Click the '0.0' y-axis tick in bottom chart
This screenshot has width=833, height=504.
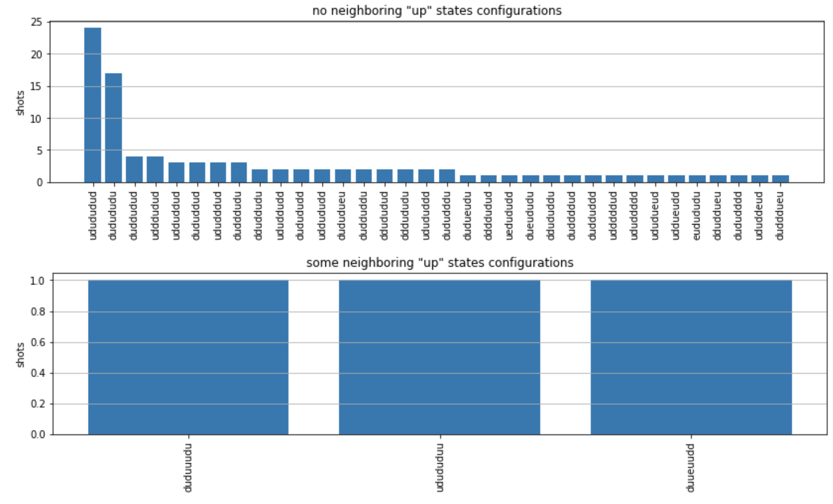point(38,434)
